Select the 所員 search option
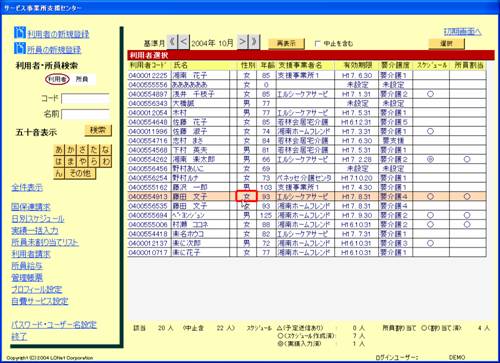Screen dimensions: 500x363 82,79
